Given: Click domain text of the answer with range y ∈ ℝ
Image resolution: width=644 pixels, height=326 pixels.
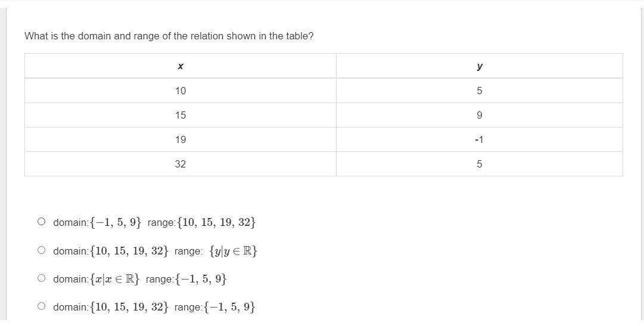Looking at the screenshot, I should coord(111,251).
